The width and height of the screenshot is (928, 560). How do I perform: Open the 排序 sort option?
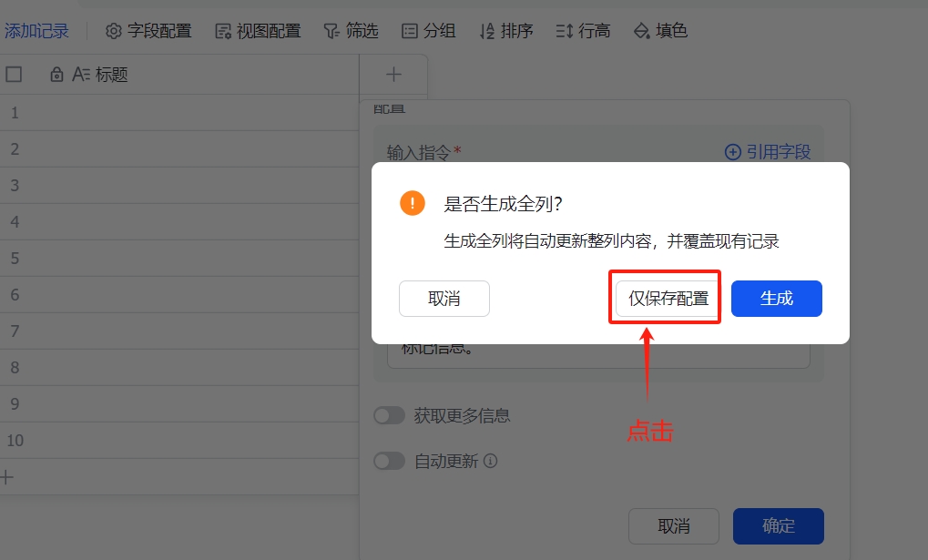(506, 31)
